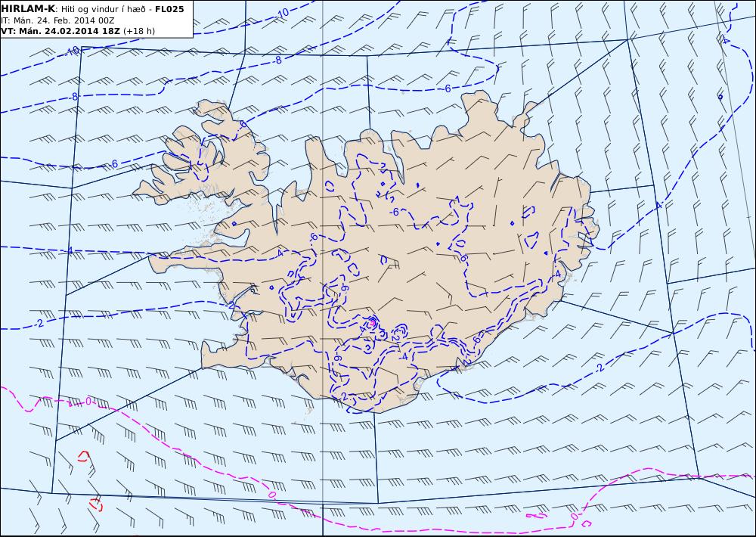
Task: Click the "Hiti og vindur í hæð" title text
Action: click(103, 10)
